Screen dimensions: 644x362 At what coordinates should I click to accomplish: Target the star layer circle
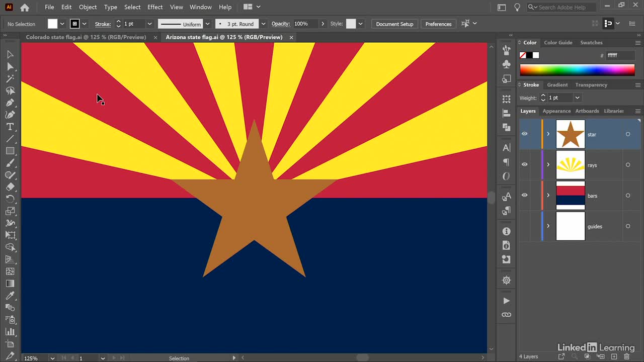[x=628, y=134]
